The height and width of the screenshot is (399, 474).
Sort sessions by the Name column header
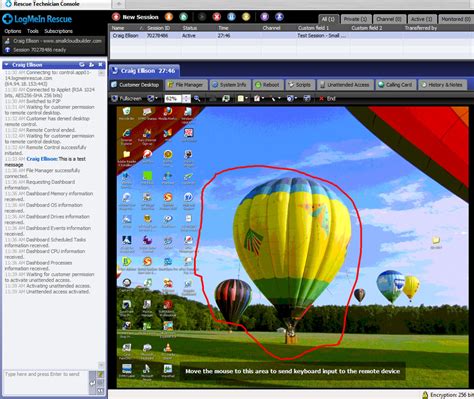coord(118,28)
